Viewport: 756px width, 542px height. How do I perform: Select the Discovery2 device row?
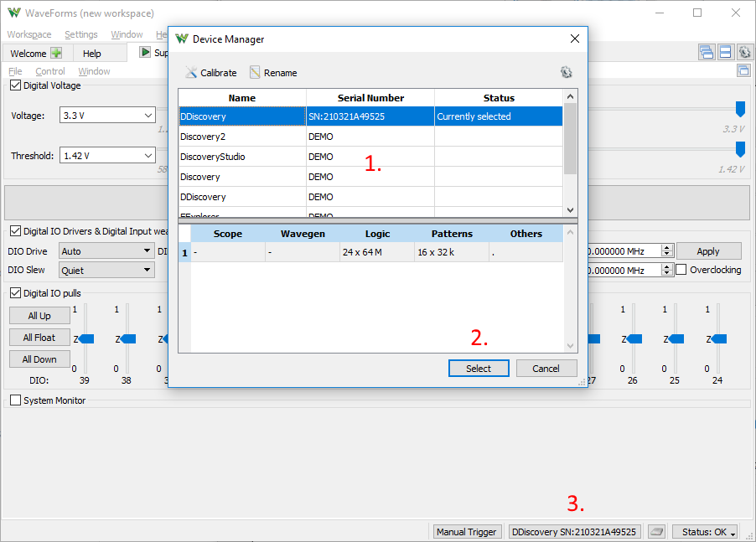(370, 137)
